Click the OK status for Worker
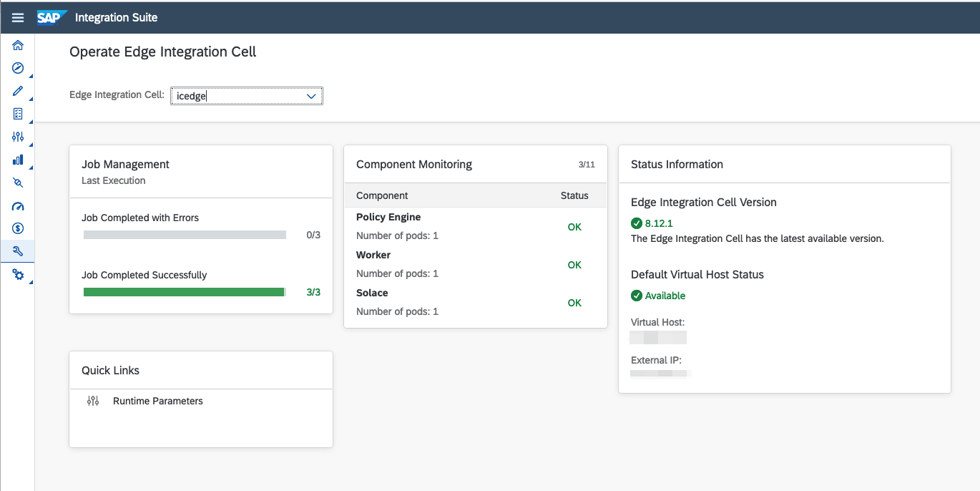980x491 pixels. (574, 265)
